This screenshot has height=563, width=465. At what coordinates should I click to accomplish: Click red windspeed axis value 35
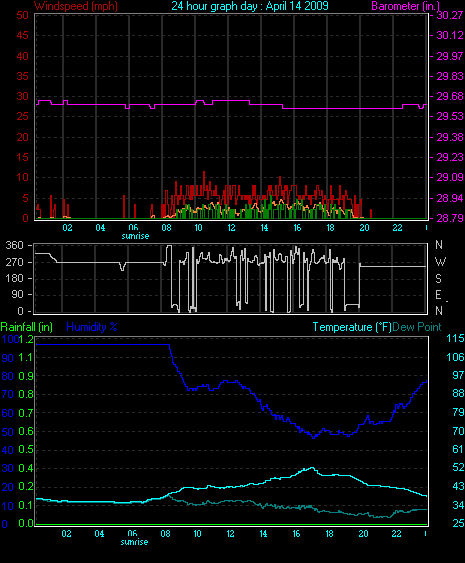[22, 76]
